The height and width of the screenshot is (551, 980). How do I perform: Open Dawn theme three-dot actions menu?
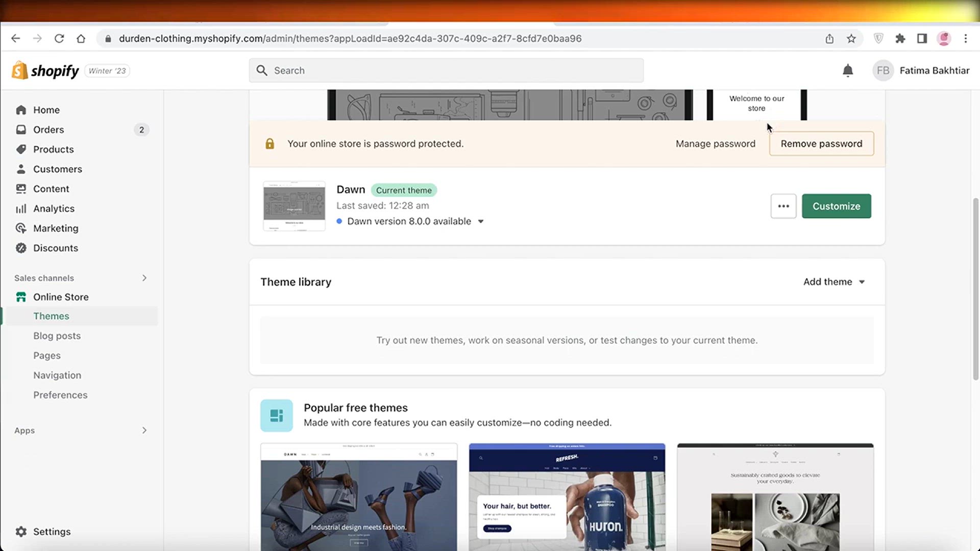click(783, 206)
